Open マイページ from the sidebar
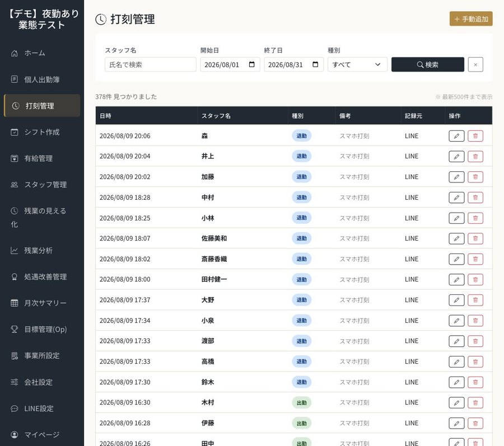The width and height of the screenshot is (504, 446). [42, 435]
